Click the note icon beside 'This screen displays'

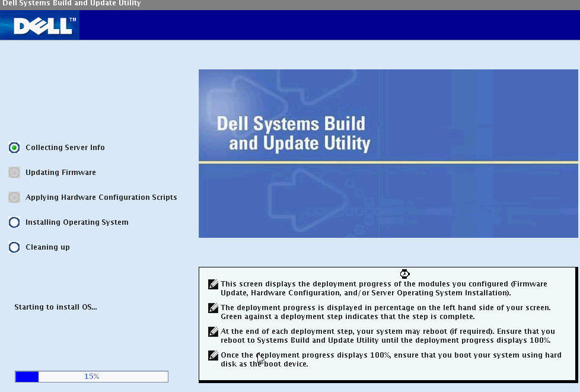click(213, 284)
